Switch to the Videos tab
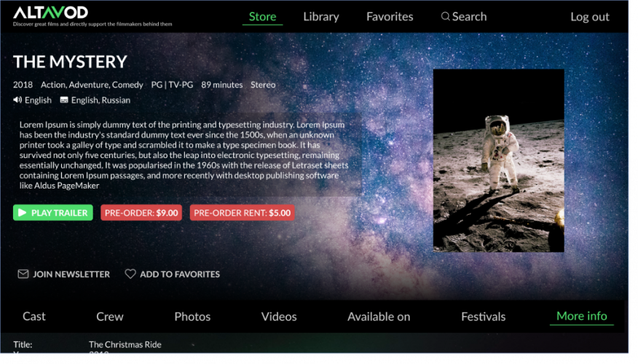 tap(279, 317)
